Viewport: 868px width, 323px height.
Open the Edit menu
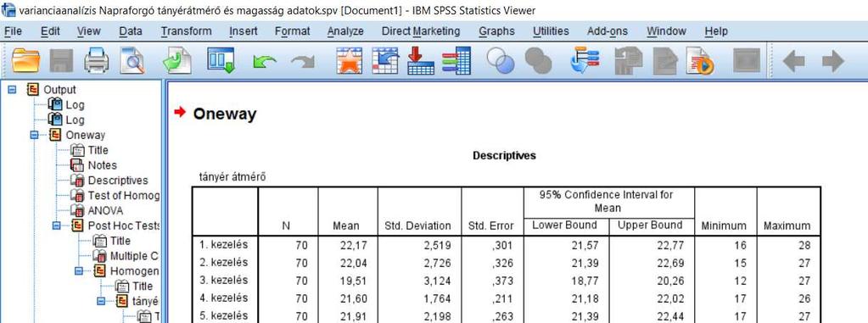(50, 31)
